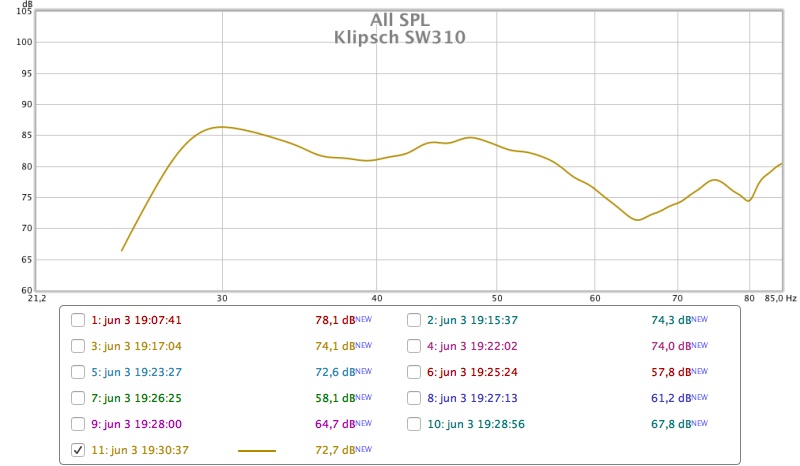Select label '5: jun 3 19:23:27'
Screen dimensions: 800x466
[136, 372]
